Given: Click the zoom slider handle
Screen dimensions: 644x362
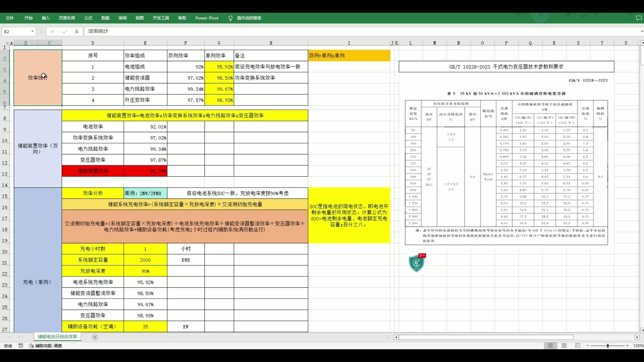Looking at the screenshot, I should point(607,346).
